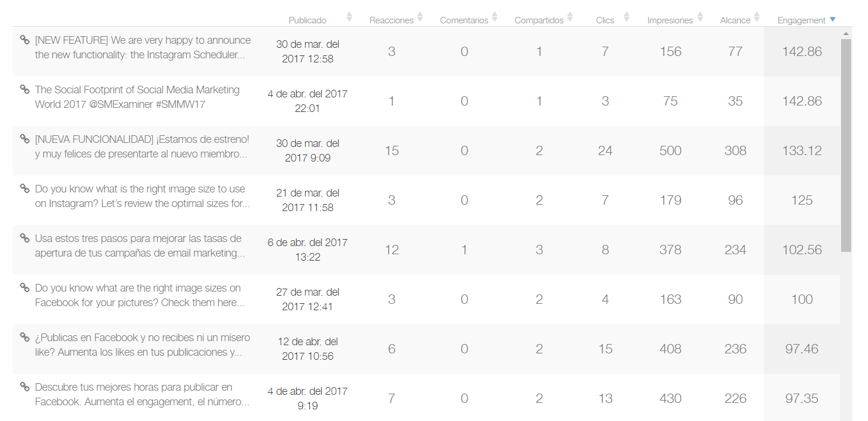
Task: Click link icon of NUEVA FUNCIONALIDAD post
Action: click(25, 139)
